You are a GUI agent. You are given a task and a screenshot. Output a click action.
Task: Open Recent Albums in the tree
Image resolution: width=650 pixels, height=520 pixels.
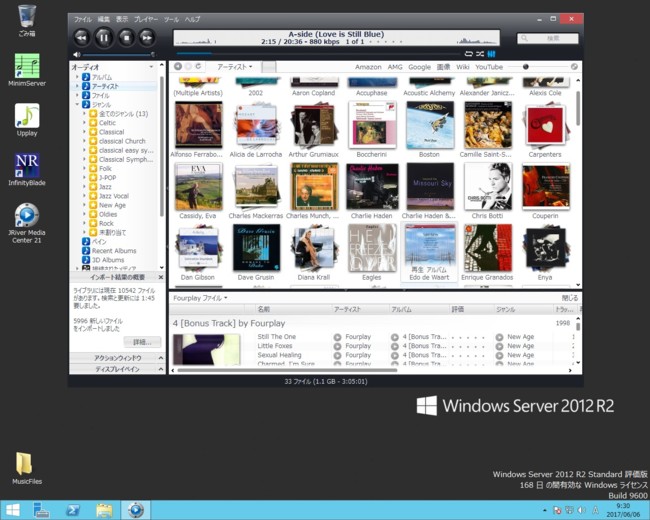coord(114,250)
